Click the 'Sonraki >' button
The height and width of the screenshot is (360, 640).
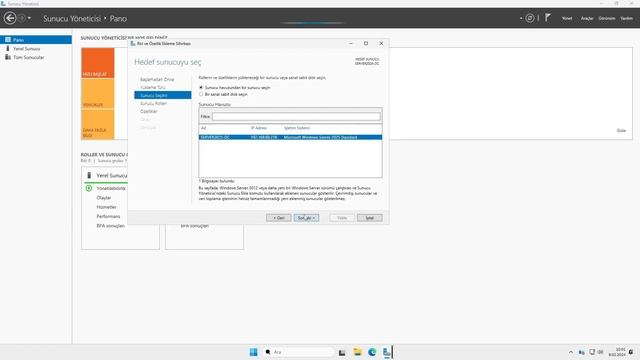click(x=306, y=218)
